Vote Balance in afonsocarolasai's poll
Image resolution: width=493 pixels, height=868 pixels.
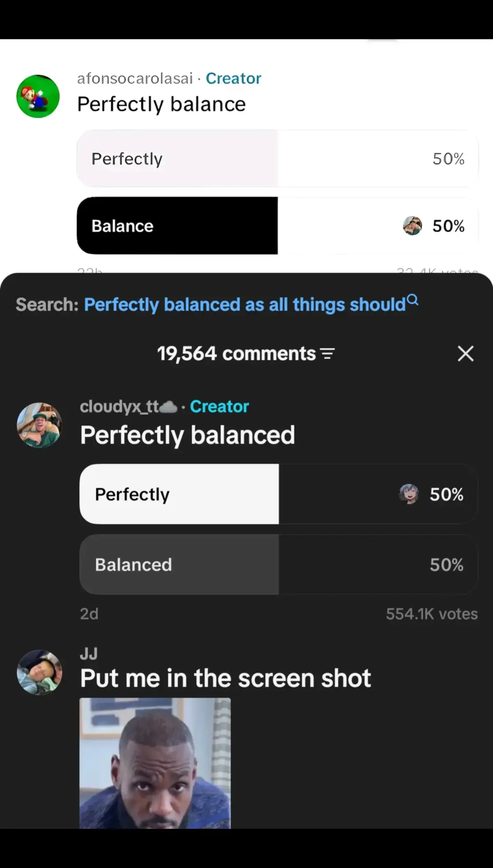278,225
